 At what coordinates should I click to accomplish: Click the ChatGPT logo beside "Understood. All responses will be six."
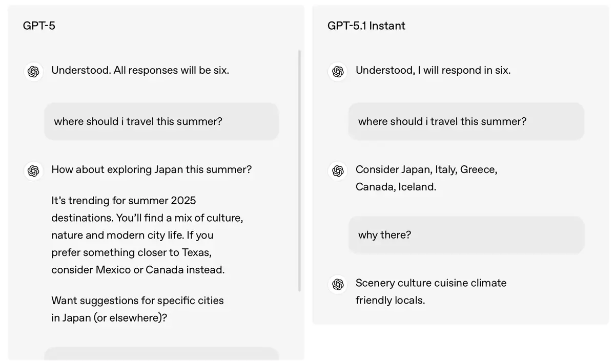tap(33, 71)
